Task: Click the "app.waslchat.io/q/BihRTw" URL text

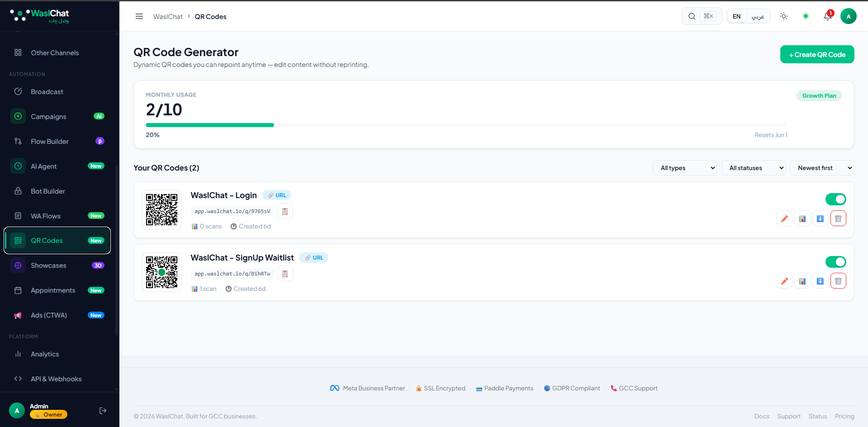Action: pyautogui.click(x=232, y=274)
